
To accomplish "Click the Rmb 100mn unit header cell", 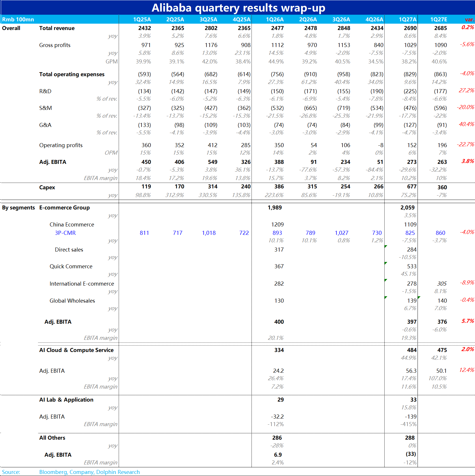I will point(18,19).
